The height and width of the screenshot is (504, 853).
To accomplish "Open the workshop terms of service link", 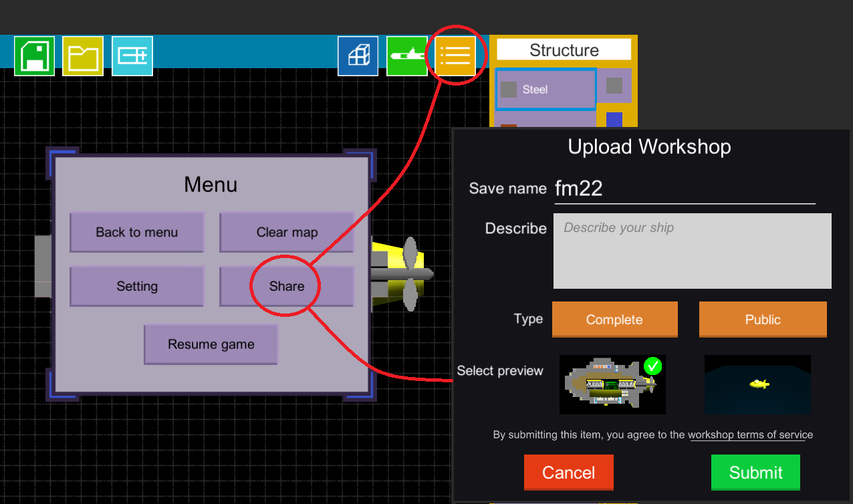I will (x=751, y=434).
